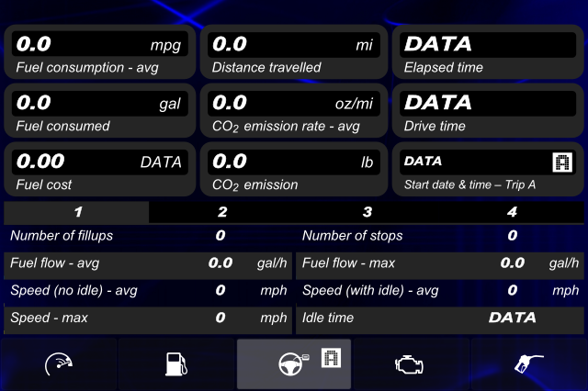
Task: Switch to page tab 4
Action: click(512, 212)
